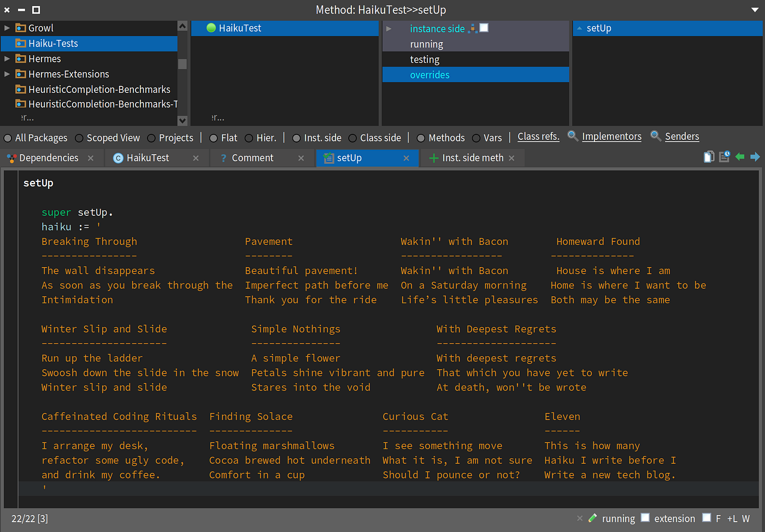Click the running protocol label in status bar

pos(619,518)
